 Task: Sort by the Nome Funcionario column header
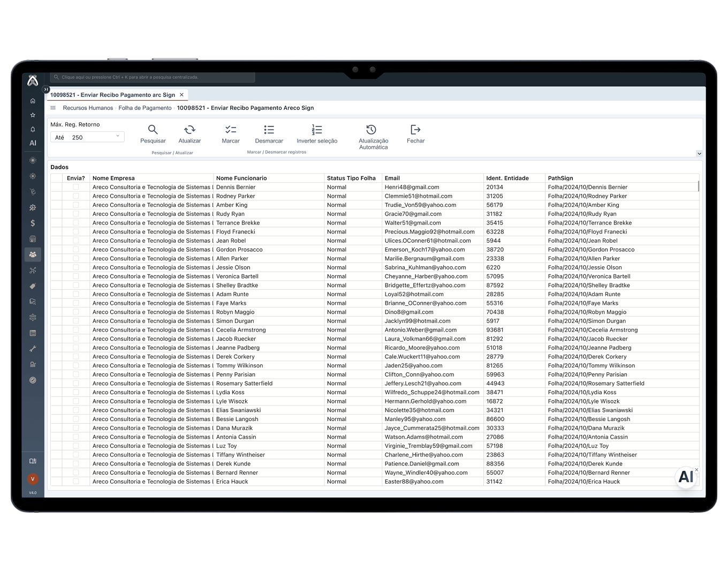(x=269, y=178)
